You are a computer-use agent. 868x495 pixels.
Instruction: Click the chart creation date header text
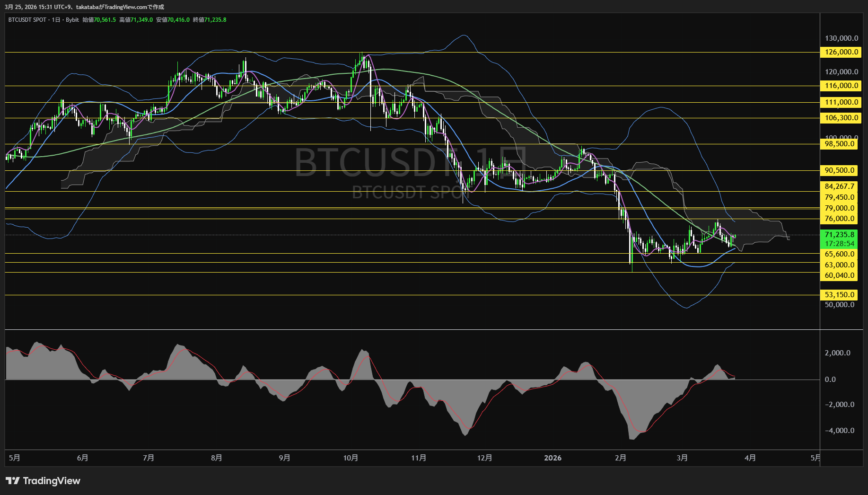click(x=84, y=7)
